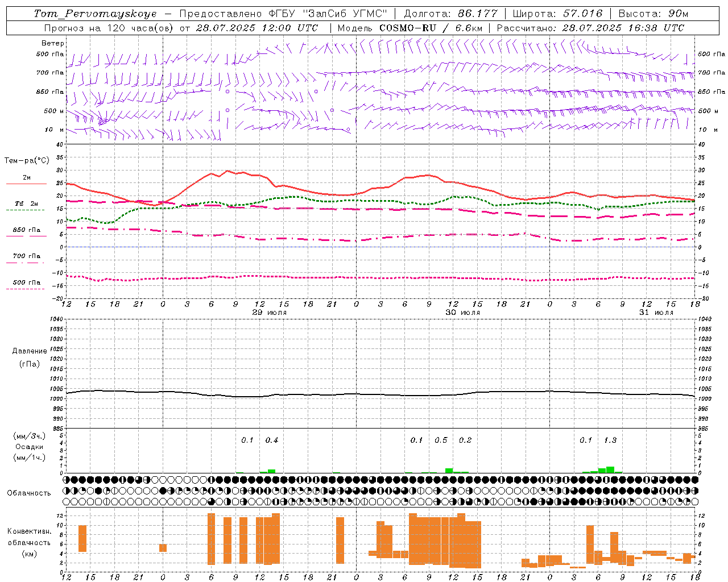Click "Рассчитано: 28.07.2025 16:38 UTC" timestamp
The image size is (728, 582).
(590, 28)
